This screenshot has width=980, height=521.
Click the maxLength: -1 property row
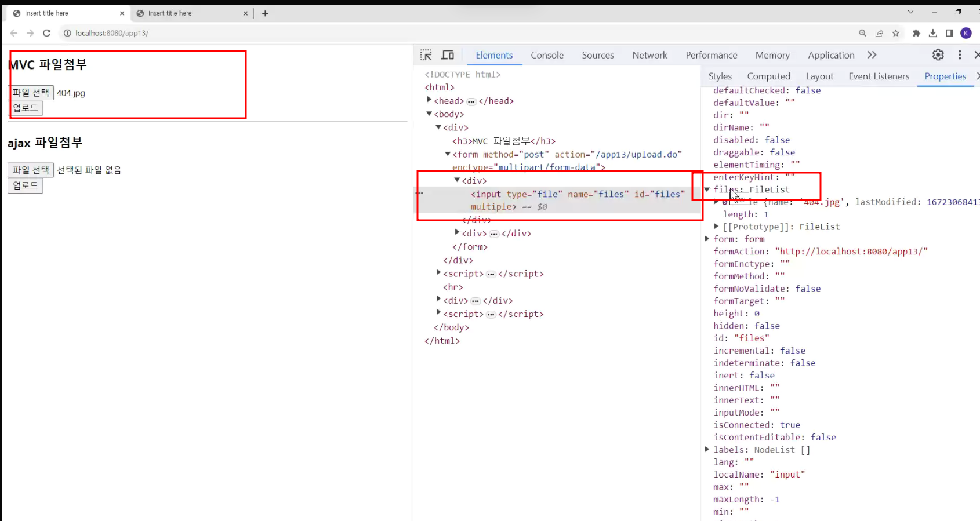point(746,499)
